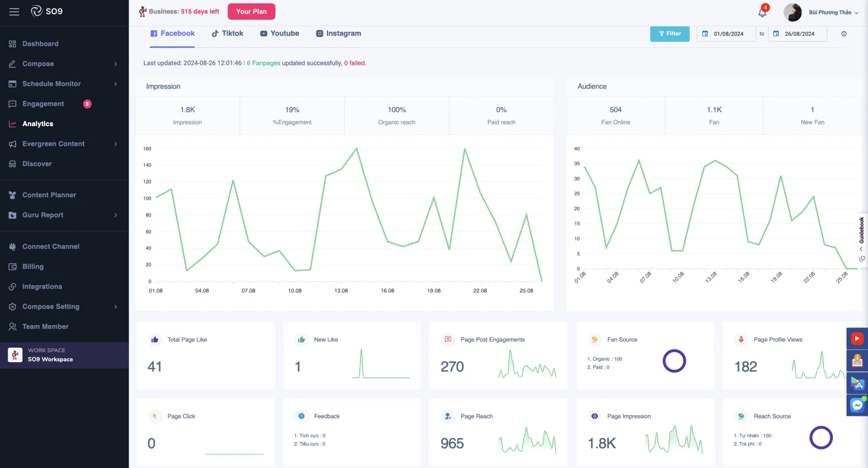Viewport: 868px width, 468px height.
Task: Switch to the Tiktok tab
Action: (227, 34)
